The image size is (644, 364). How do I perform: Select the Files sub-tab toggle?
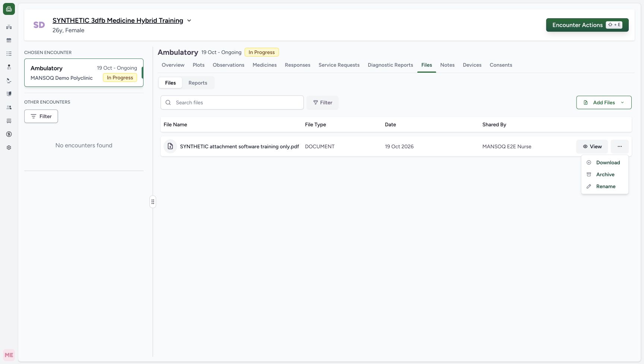(x=170, y=83)
